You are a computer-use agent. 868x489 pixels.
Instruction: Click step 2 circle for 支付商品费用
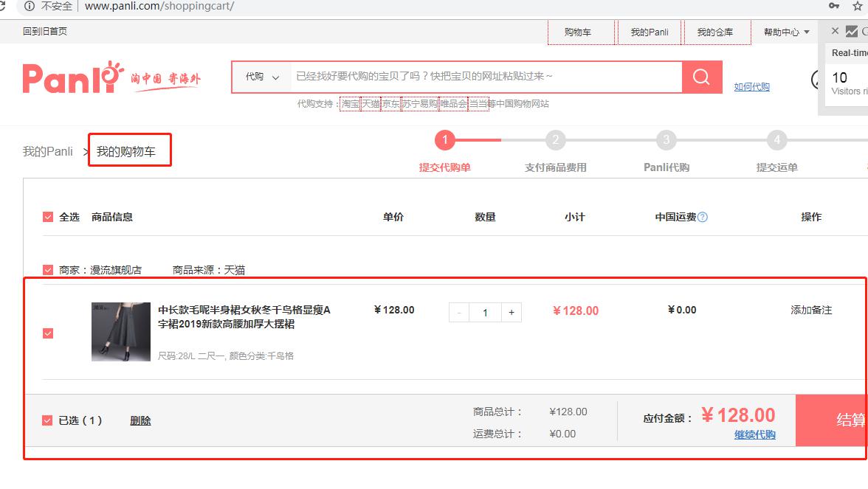555,140
